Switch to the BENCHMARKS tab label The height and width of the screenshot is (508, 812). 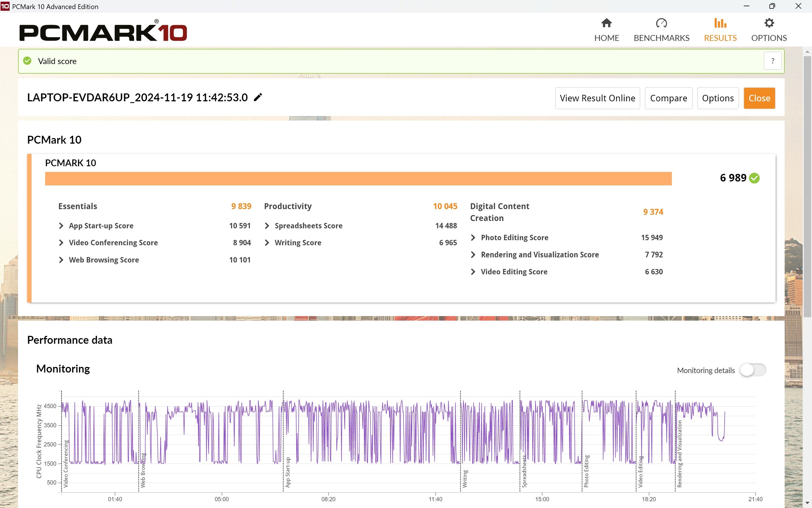pyautogui.click(x=661, y=38)
